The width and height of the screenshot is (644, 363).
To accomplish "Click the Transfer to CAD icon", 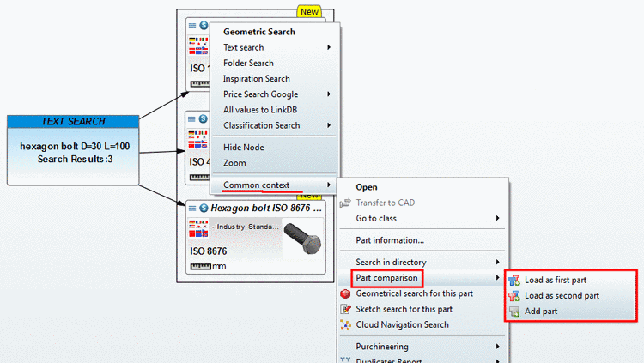I will click(x=345, y=203).
